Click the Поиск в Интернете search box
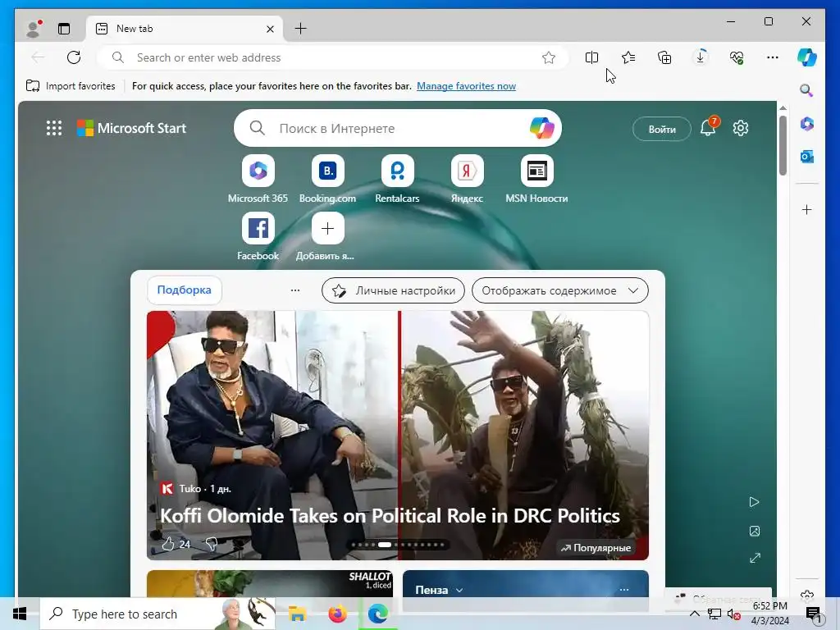Image resolution: width=840 pixels, height=630 pixels. 398,128
